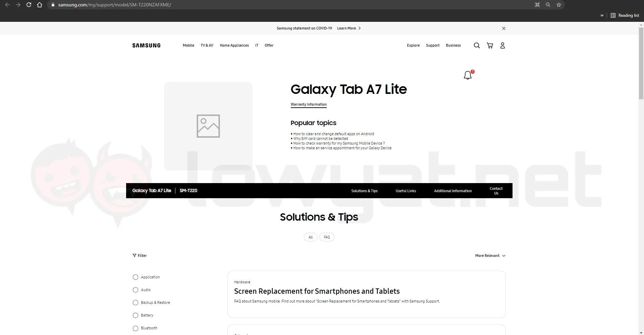Open Warranty Information link
The width and height of the screenshot is (644, 335).
pyautogui.click(x=309, y=104)
